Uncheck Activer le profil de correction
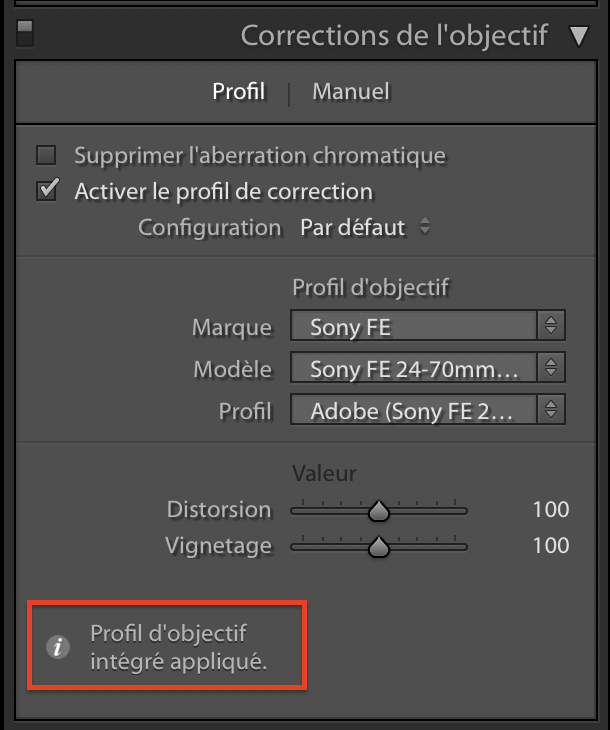610x730 pixels. pyautogui.click(x=46, y=191)
